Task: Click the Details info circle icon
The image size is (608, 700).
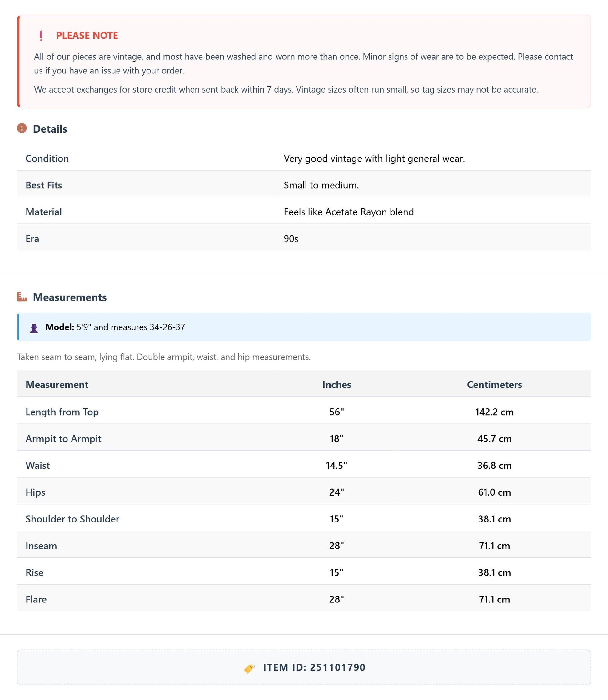Action: click(22, 128)
